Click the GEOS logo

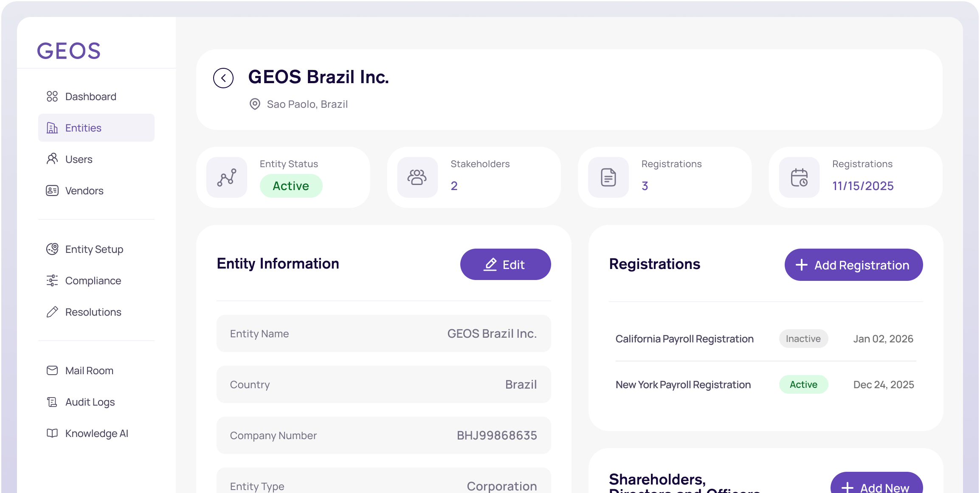69,51
